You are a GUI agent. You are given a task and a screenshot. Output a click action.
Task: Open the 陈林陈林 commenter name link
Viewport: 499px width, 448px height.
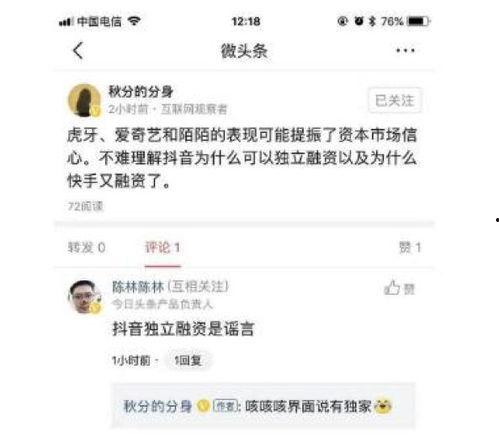[138, 287]
